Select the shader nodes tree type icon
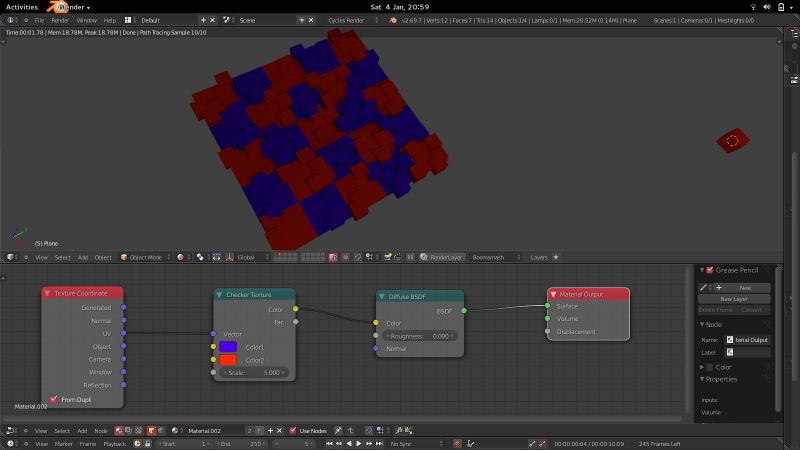This screenshot has width=800, height=450. click(119, 431)
